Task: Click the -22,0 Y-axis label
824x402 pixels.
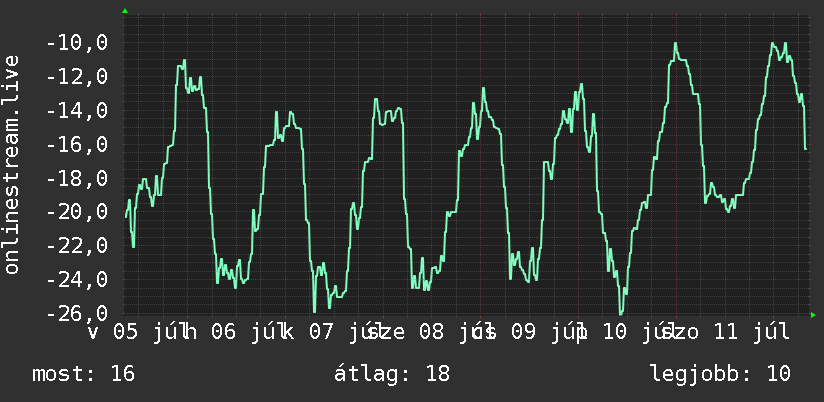Action: point(77,246)
